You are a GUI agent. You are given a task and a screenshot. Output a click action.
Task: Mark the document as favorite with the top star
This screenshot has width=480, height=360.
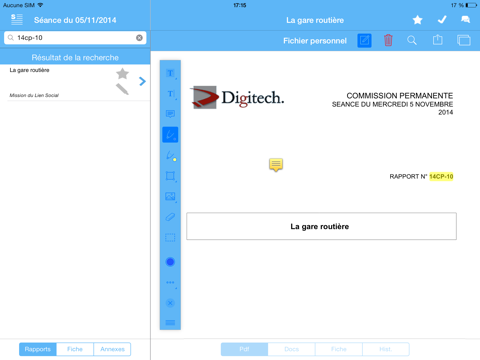click(417, 20)
